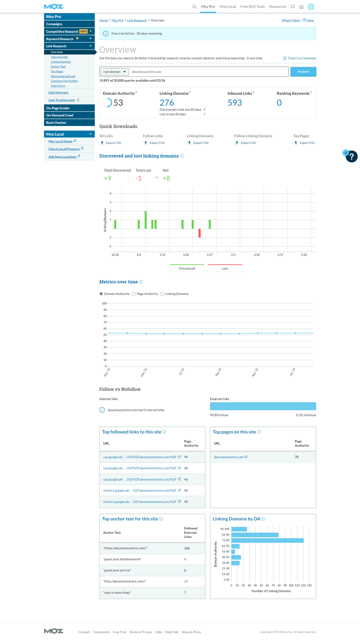Click the 71-80 bar in DA chart
Viewport: 360px width, 644px height.
point(267,540)
